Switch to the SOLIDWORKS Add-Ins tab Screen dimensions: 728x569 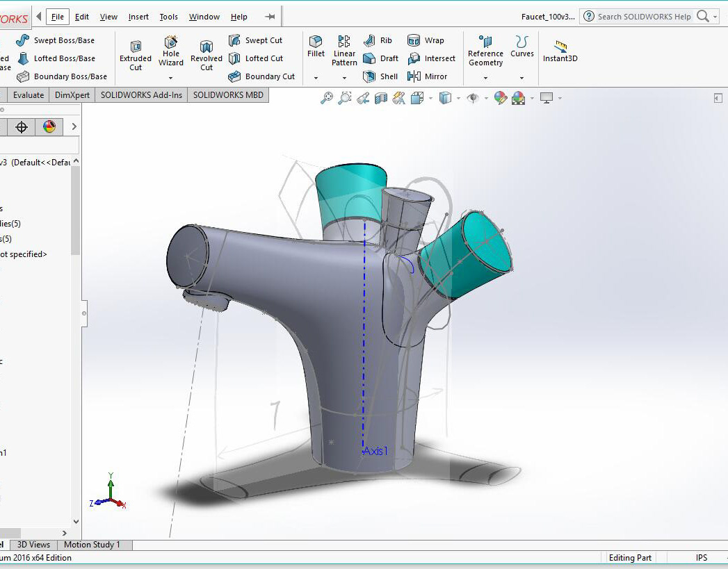click(x=141, y=95)
